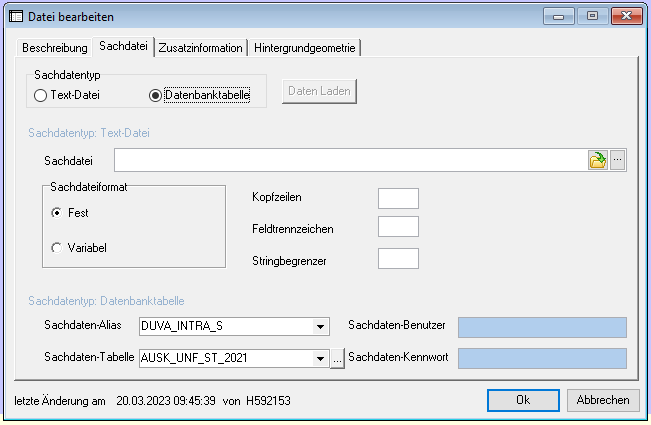Focus the Kopfzeilen input box

tap(398, 198)
